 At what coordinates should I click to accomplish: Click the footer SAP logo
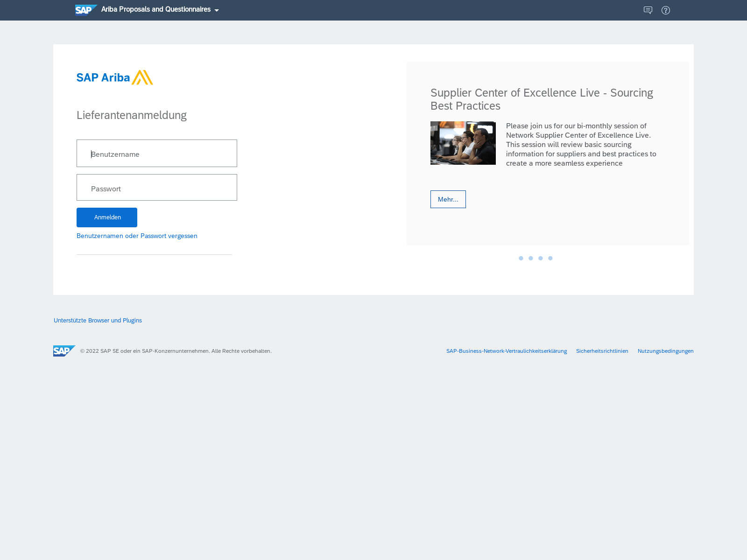(64, 351)
